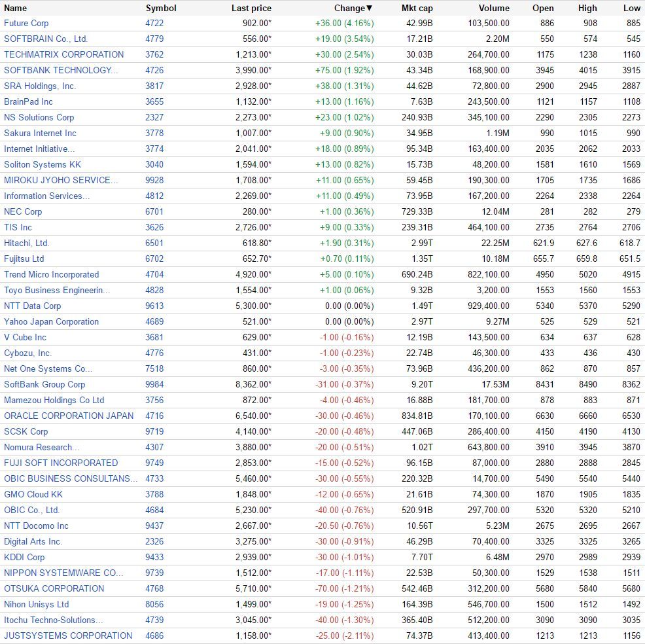Screen dimensions: 645x644
Task: Click symbol 6501 for Hitachi
Action: pyautogui.click(x=154, y=243)
